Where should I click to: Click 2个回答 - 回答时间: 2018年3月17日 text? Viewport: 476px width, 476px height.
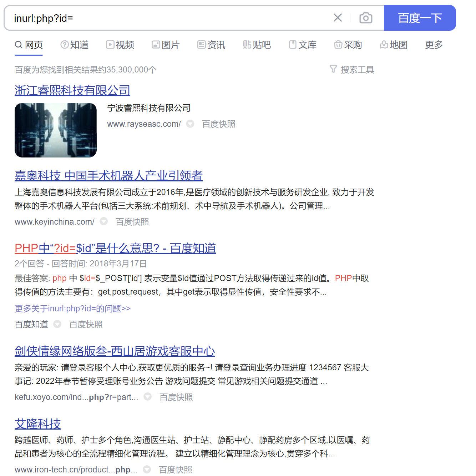coord(81,264)
